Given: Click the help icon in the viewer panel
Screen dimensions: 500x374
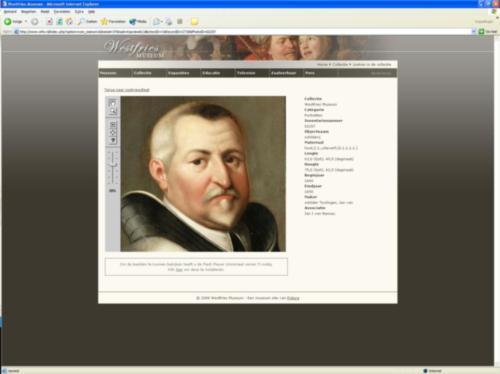Looking at the screenshot, I should point(113,140).
